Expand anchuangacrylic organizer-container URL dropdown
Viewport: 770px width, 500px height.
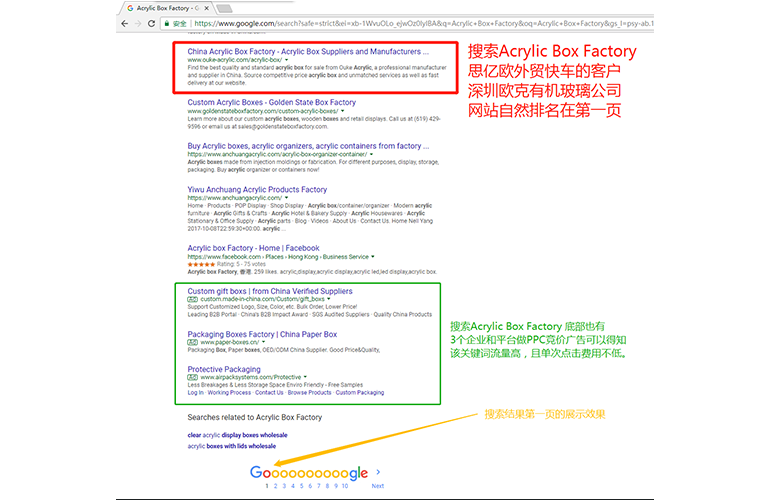click(x=371, y=154)
